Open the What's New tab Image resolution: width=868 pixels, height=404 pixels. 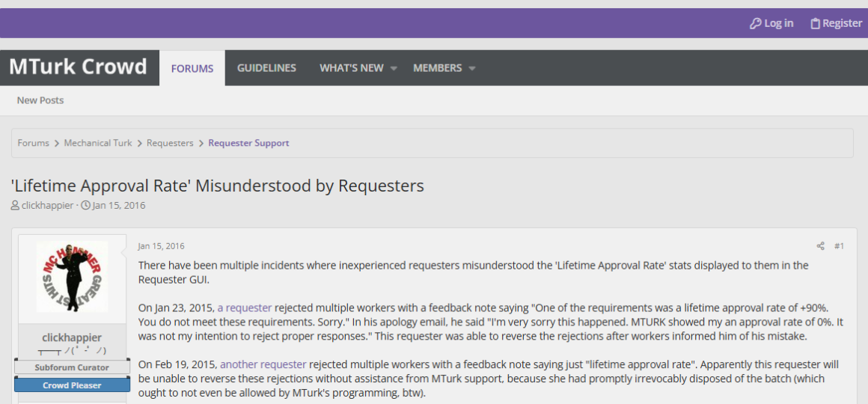click(352, 68)
